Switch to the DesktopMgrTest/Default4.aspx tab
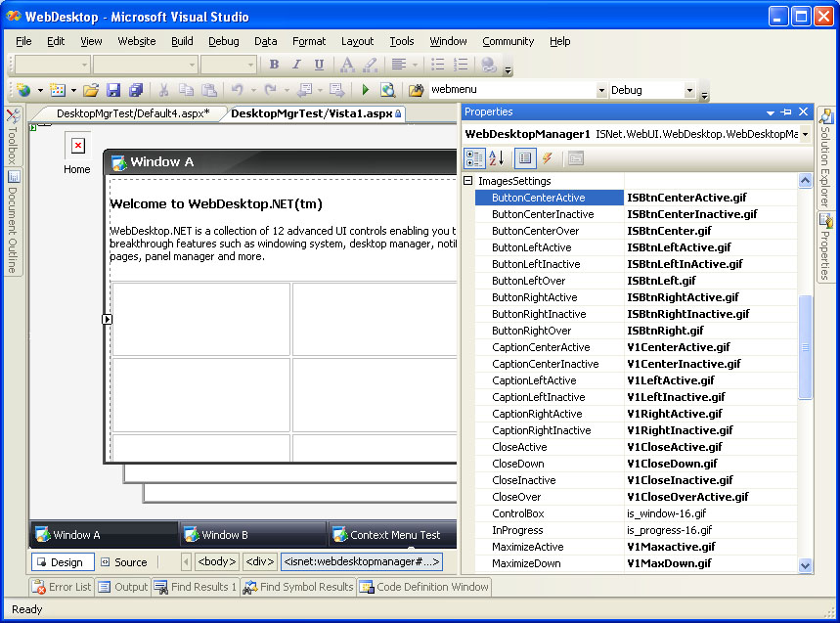Viewport: 840px width, 623px height. (x=132, y=113)
